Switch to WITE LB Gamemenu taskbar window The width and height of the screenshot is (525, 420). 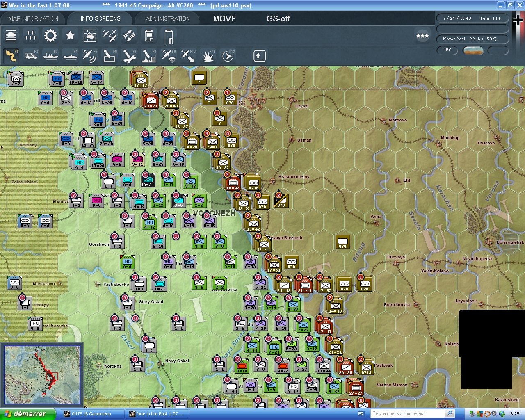[93, 414]
